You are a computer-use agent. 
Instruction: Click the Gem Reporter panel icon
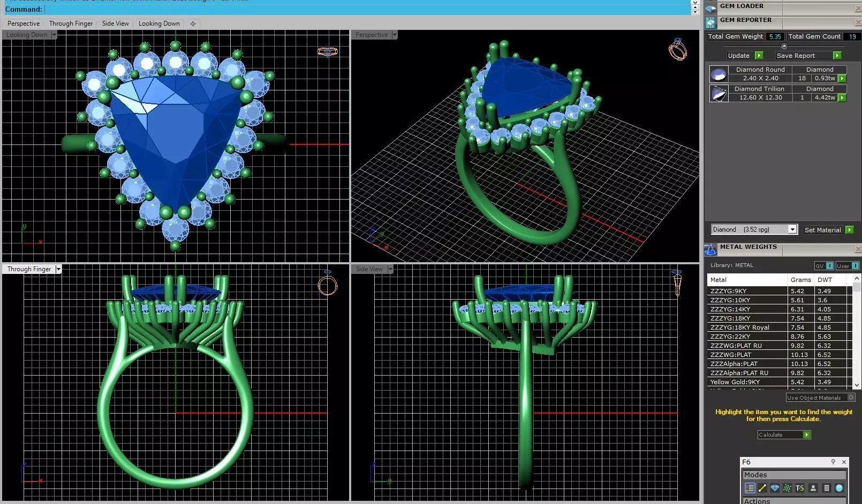tap(710, 22)
